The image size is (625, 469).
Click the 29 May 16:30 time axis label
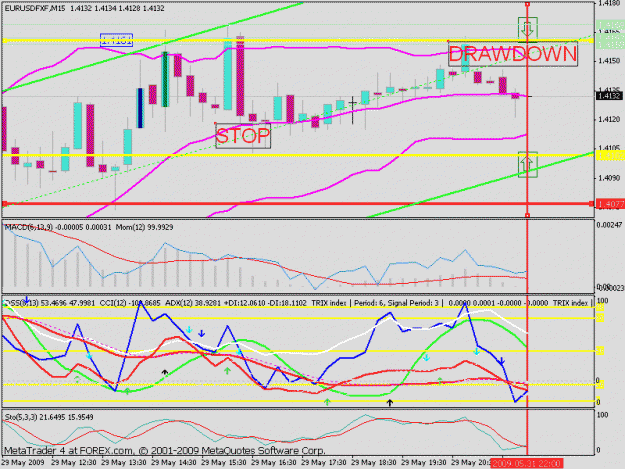tap(274, 463)
